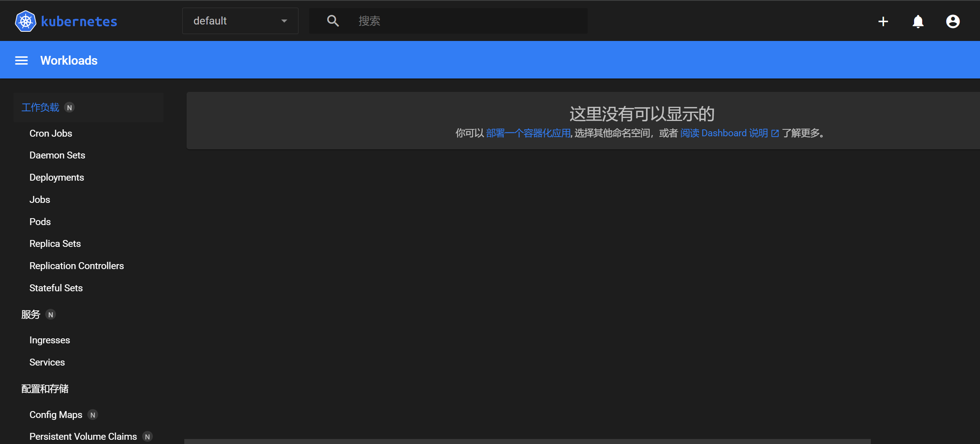Select 服务 section in sidebar
The image size is (980, 444).
click(31, 314)
